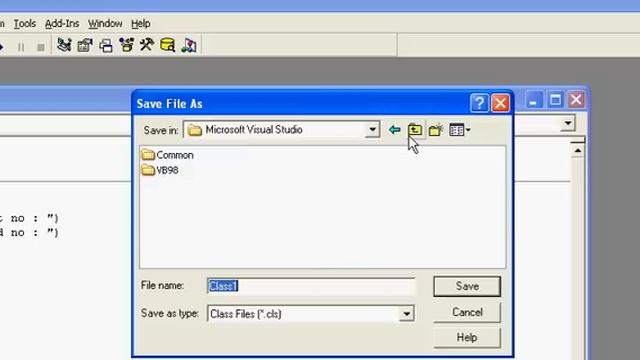The image size is (640, 360).
Task: Click the End (stop) toolbar button
Action: coord(41,47)
